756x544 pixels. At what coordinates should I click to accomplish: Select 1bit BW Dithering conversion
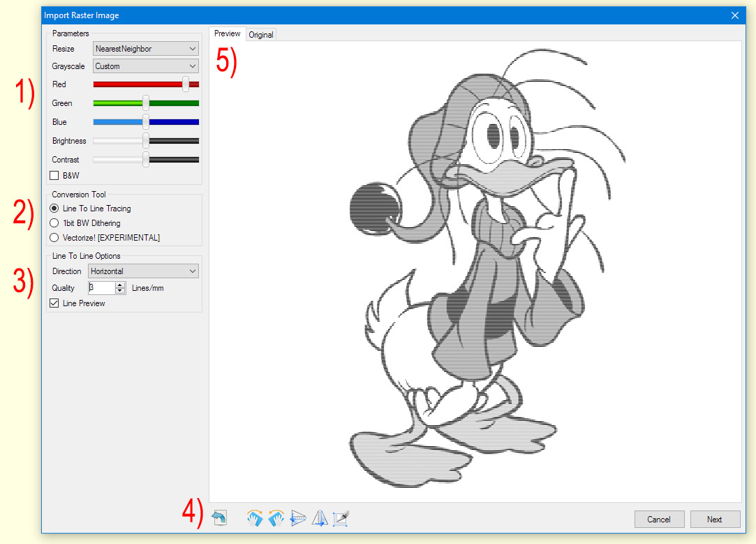pyautogui.click(x=54, y=222)
